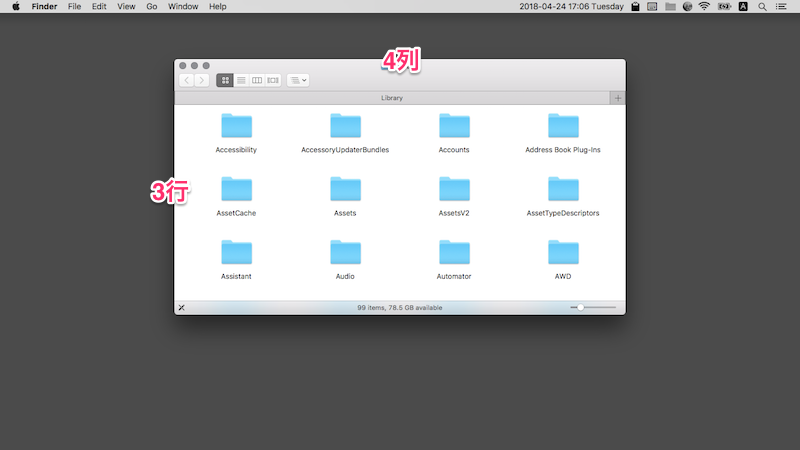Open the item arrangement dropdown
Image resolution: width=800 pixels, height=450 pixels.
click(298, 80)
